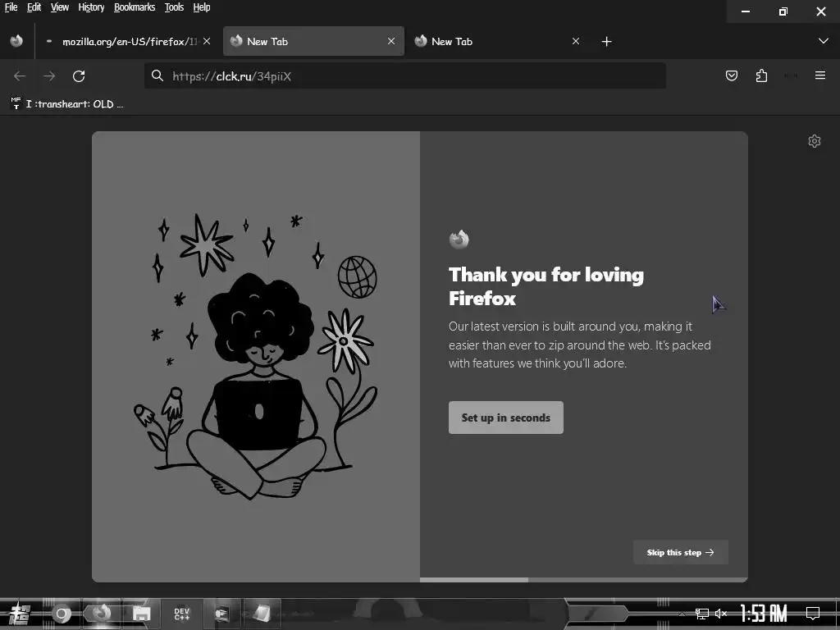Image resolution: width=840 pixels, height=630 pixels.
Task: Open the Help menu
Action: click(x=202, y=7)
